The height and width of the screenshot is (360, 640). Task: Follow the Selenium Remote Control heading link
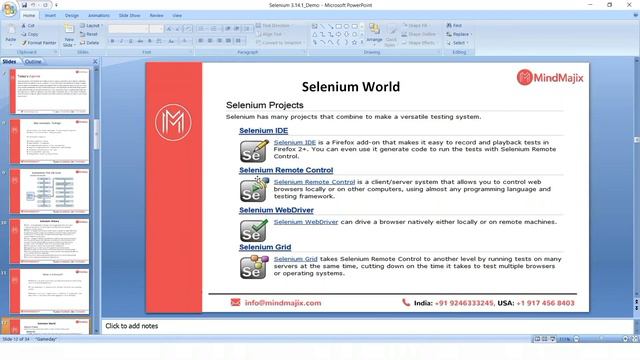point(286,170)
